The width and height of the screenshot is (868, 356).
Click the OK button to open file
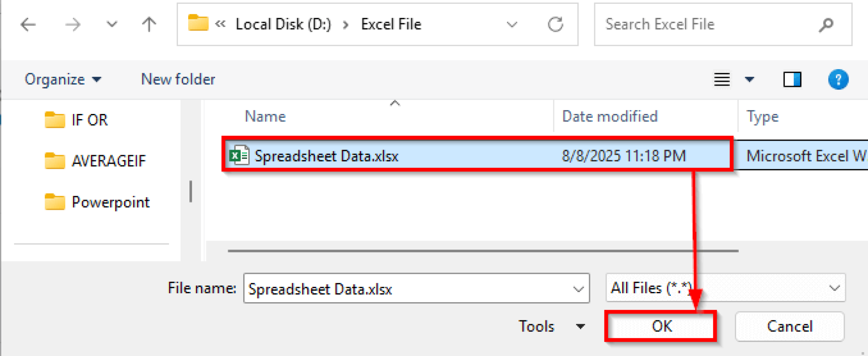(661, 326)
